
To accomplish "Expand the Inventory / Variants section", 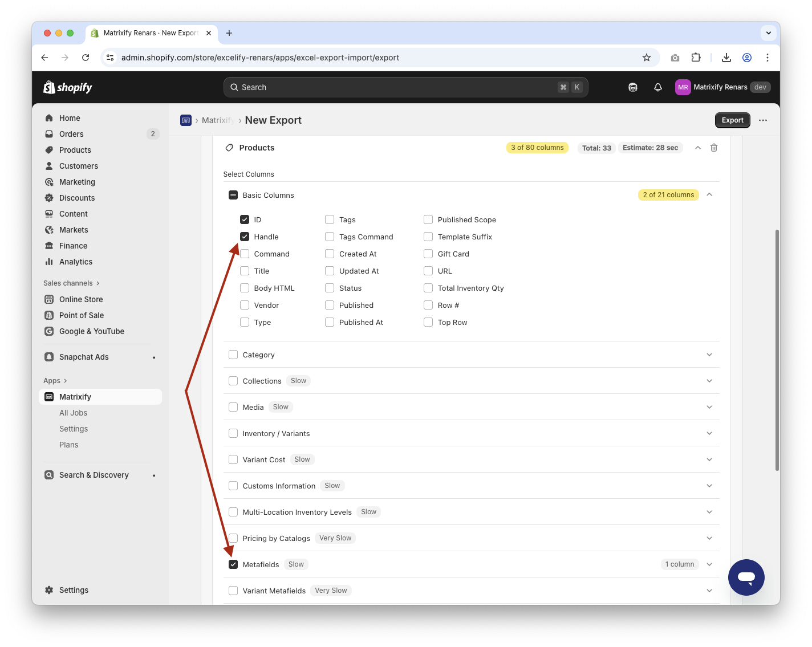I will [709, 433].
